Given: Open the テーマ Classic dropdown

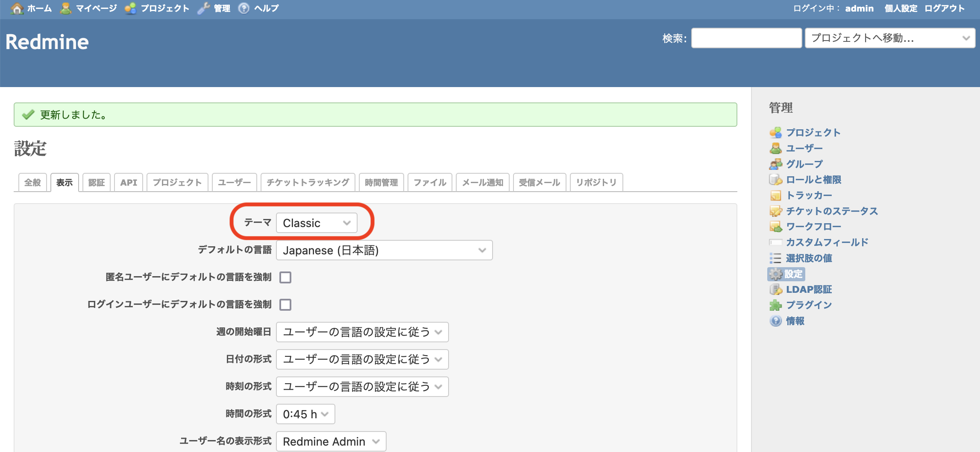Looking at the screenshot, I should (317, 223).
